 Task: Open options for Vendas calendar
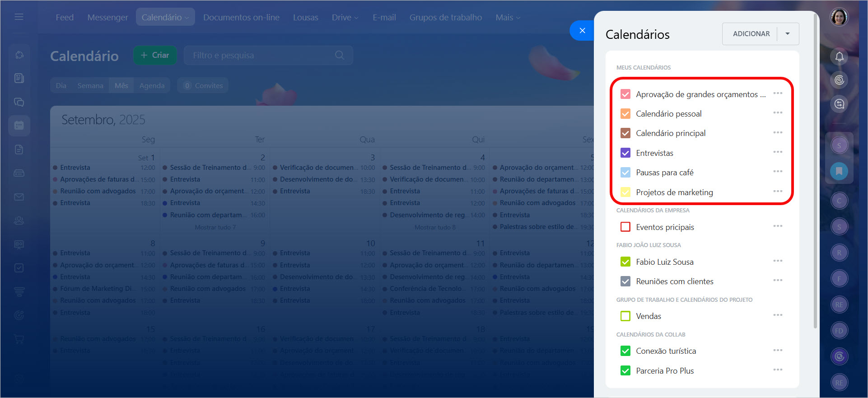tap(777, 315)
